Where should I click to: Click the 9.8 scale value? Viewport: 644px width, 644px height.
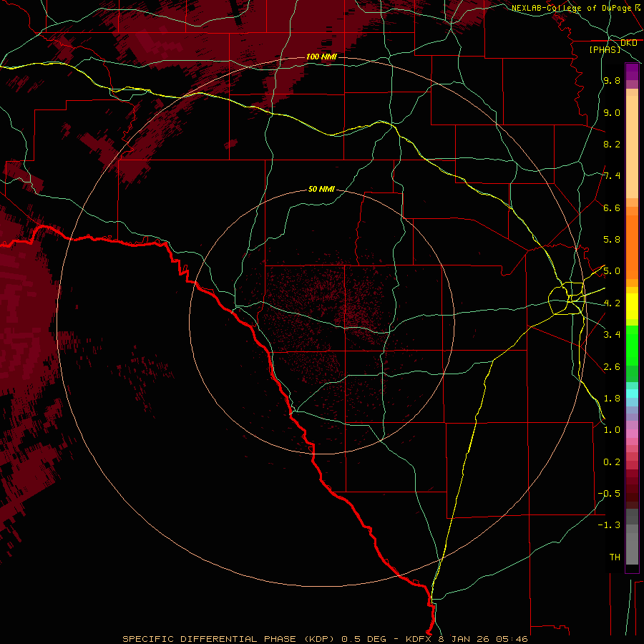[x=612, y=80]
